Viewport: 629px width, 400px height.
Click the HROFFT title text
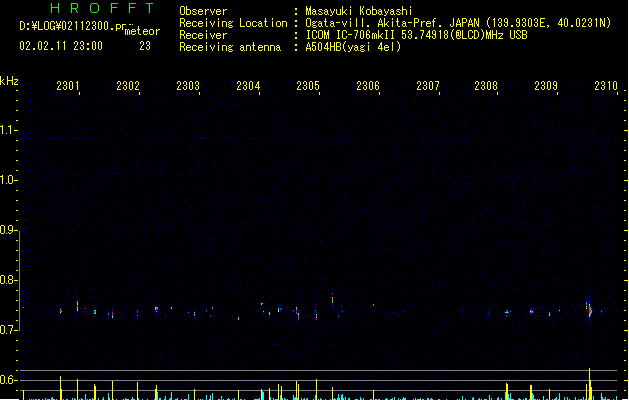103,8
